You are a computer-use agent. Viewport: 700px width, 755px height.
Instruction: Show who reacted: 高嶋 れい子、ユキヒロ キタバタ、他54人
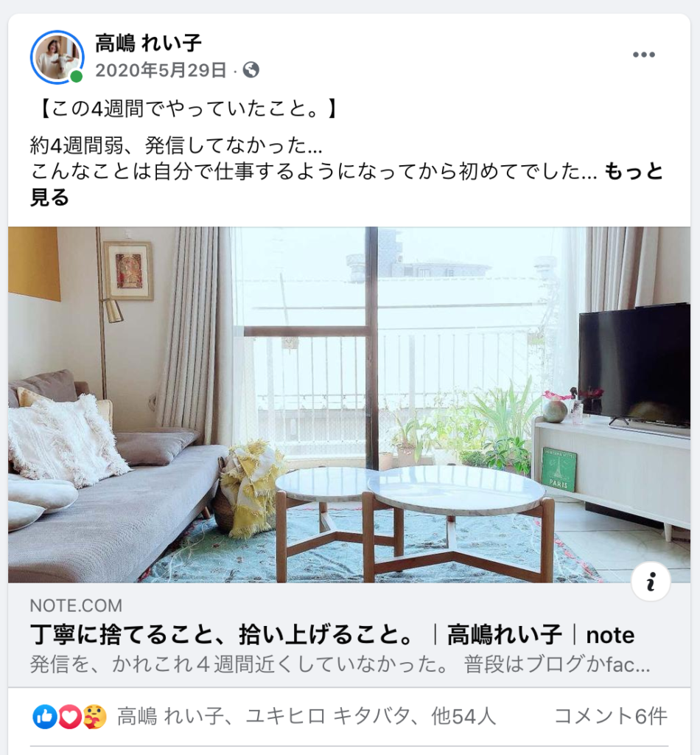(x=307, y=717)
